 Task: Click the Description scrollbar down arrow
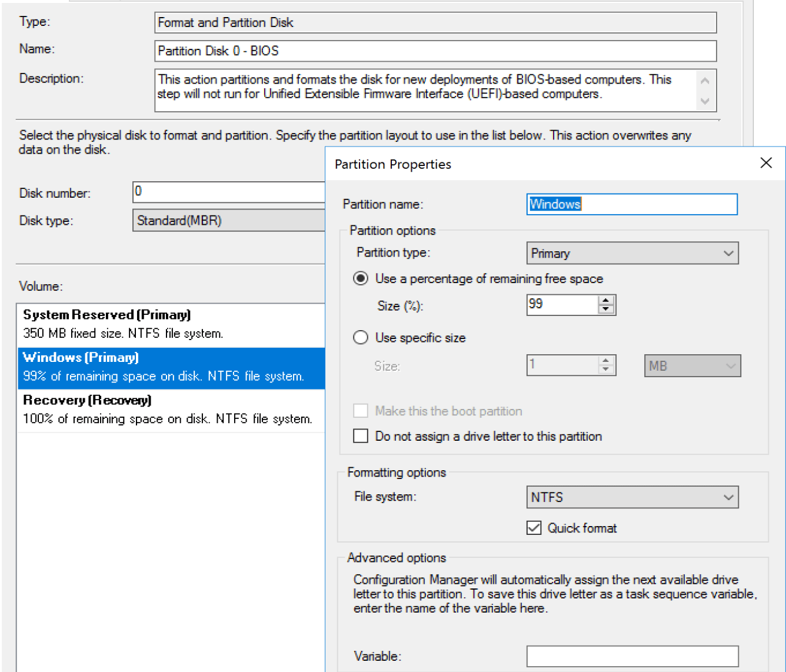(x=705, y=102)
